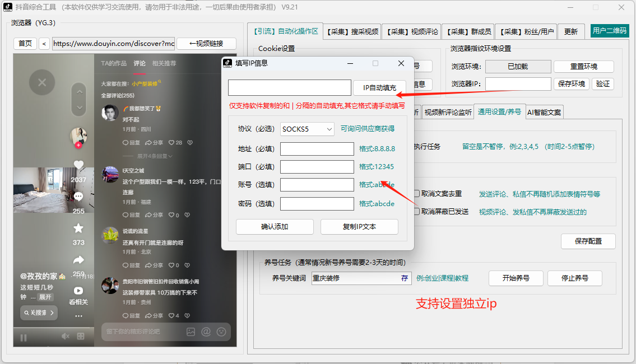The height and width of the screenshot is (364, 636).
Task: Click the browser URL address field
Action: click(x=112, y=43)
